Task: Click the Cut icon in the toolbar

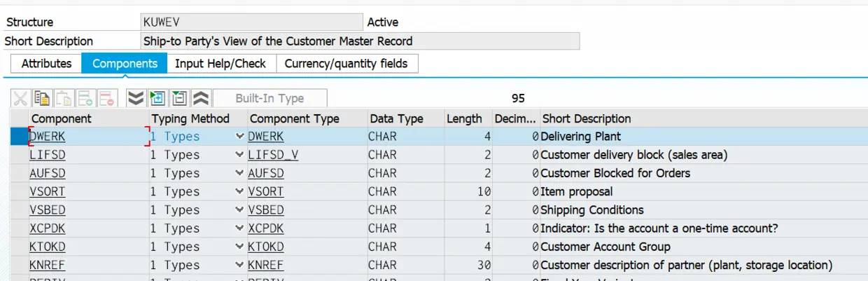Action: coord(21,99)
